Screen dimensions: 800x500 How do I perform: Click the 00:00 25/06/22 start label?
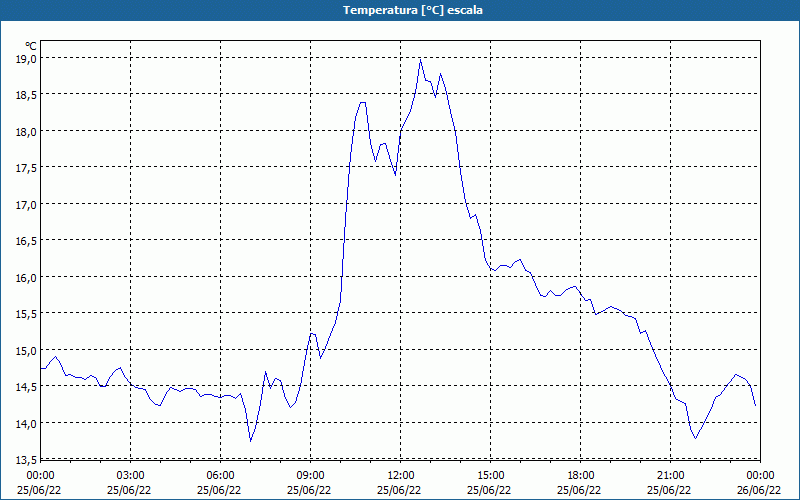click(39, 483)
